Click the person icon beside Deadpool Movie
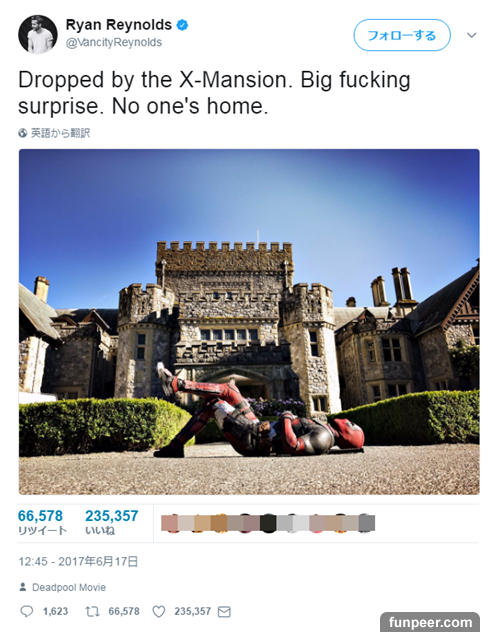Viewport: 500px width, 632px height. coord(23,587)
